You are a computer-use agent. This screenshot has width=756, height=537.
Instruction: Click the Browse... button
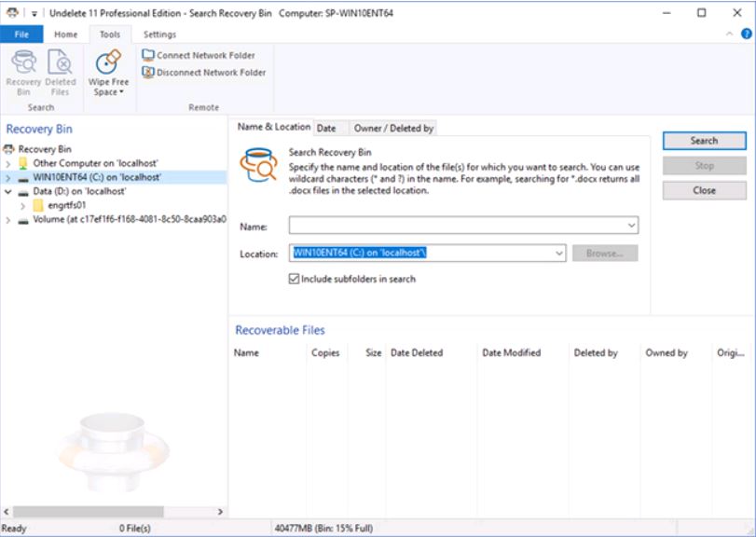click(605, 253)
